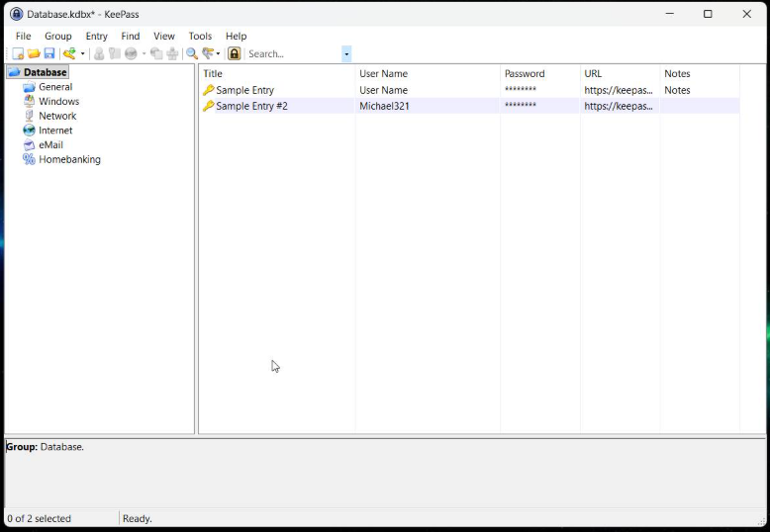Screen dimensions: 770x532
Task: Open the View menu
Action: 164,36
